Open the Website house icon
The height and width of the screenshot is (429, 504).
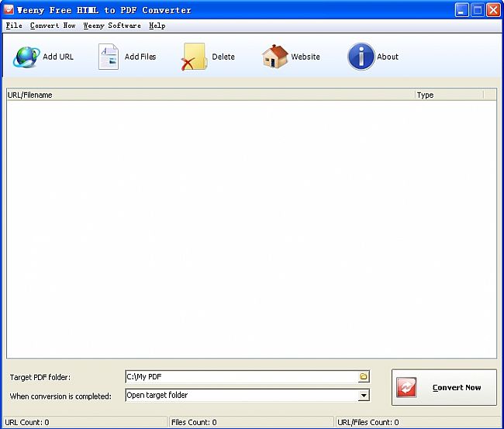(275, 57)
